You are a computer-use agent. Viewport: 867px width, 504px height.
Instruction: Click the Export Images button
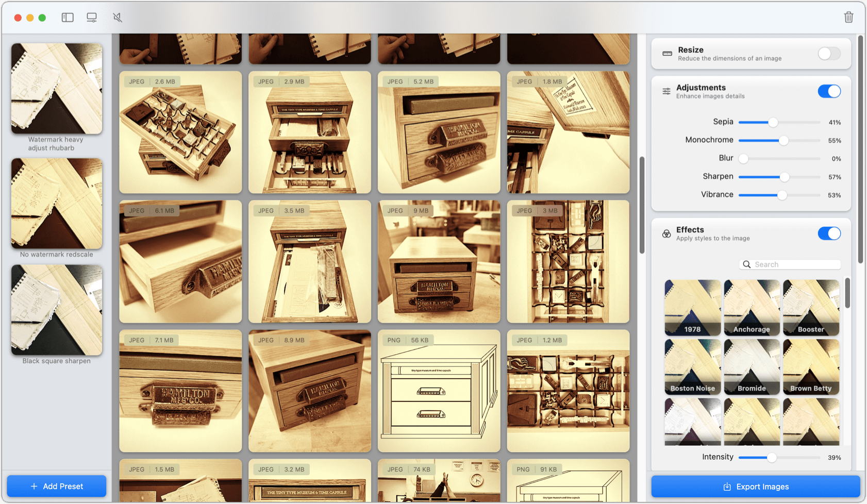[756, 486]
